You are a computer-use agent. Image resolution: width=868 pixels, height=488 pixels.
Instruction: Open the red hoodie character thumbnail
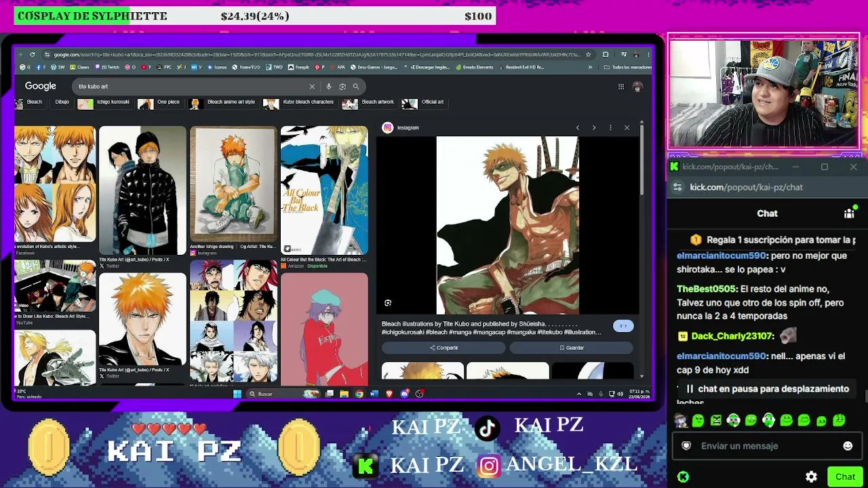pyautogui.click(x=324, y=329)
